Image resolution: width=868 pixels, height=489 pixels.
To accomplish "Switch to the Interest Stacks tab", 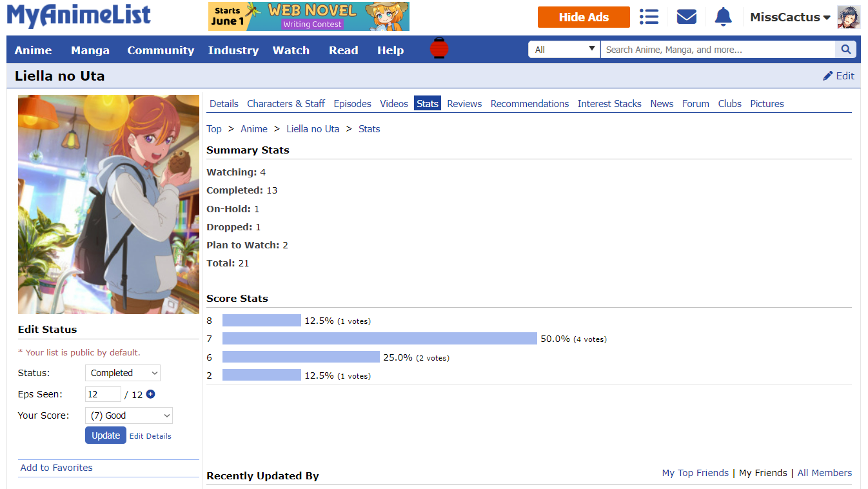I will 609,103.
